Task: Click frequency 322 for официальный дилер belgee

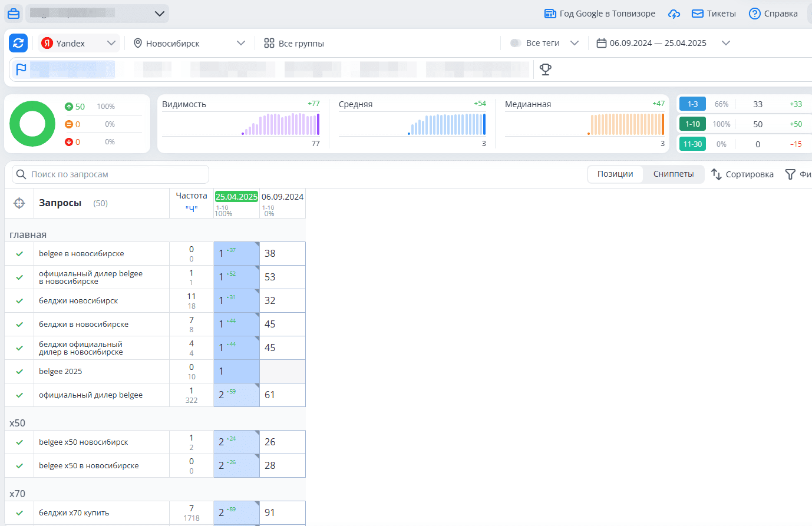Action: click(192, 401)
